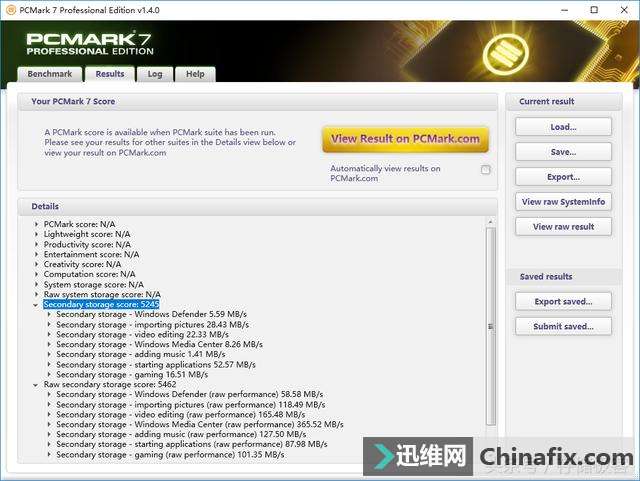The height and width of the screenshot is (481, 640).
Task: Expand the Computation score row arrow
Action: tap(36, 274)
